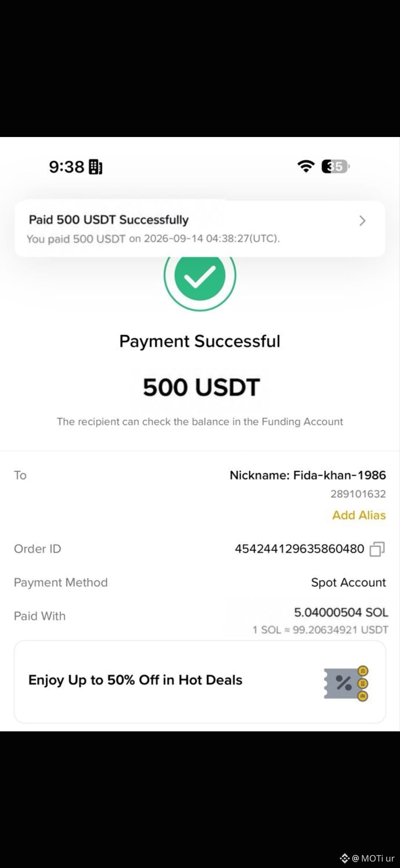The width and height of the screenshot is (400, 868).
Task: Tap the 1 SOL ≈ 99.20634921 USDT rate
Action: [x=320, y=630]
